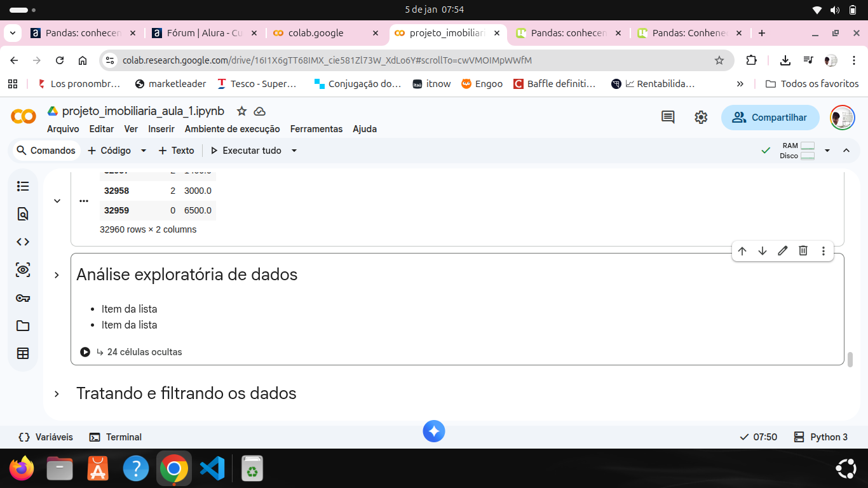Delete the current cell using the trash icon
Screen dimensions: 868x488
coord(803,251)
